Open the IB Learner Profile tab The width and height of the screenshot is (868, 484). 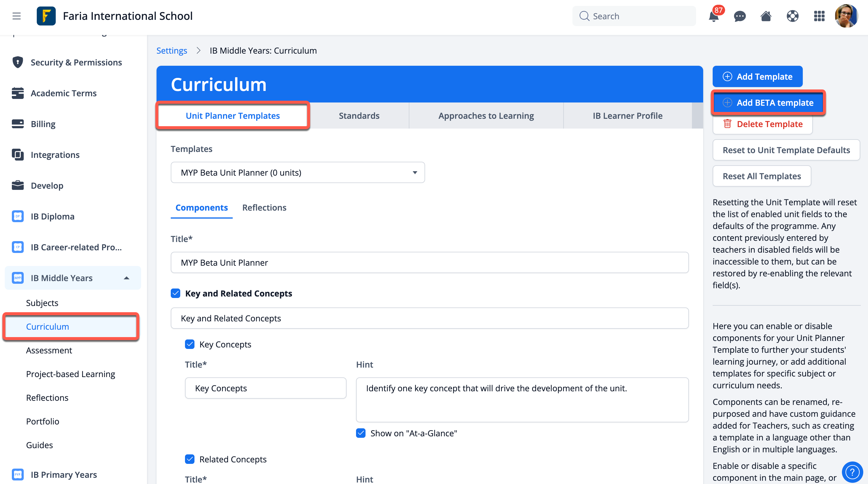pos(627,116)
